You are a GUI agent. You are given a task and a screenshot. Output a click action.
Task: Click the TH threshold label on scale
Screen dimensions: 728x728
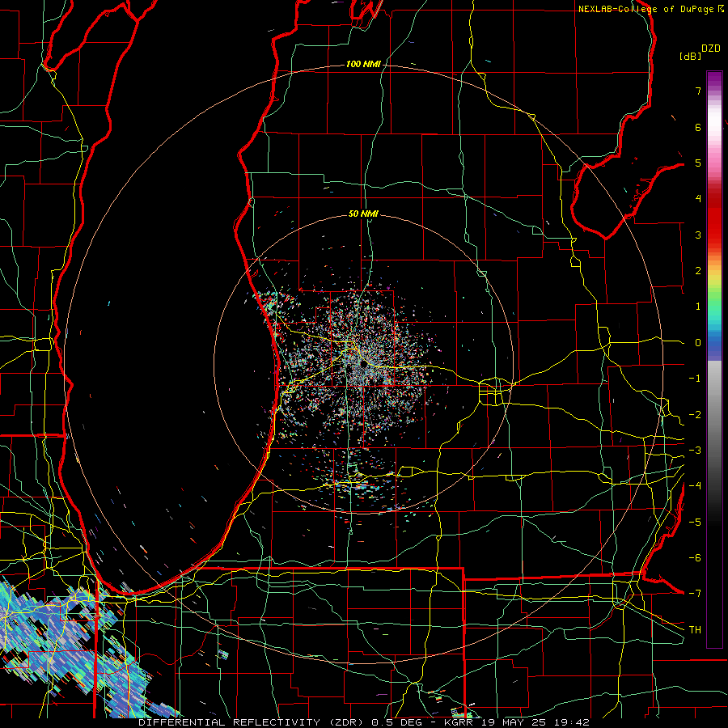point(695,630)
